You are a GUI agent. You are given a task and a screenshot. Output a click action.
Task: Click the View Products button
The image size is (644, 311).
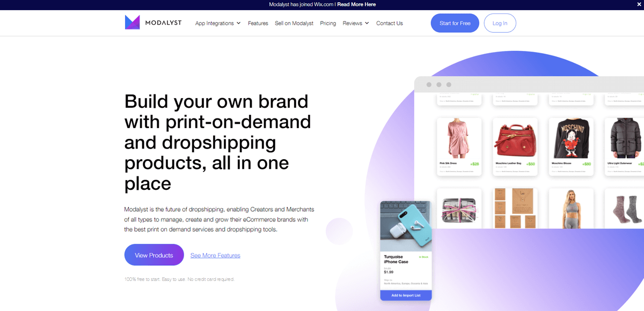click(154, 255)
